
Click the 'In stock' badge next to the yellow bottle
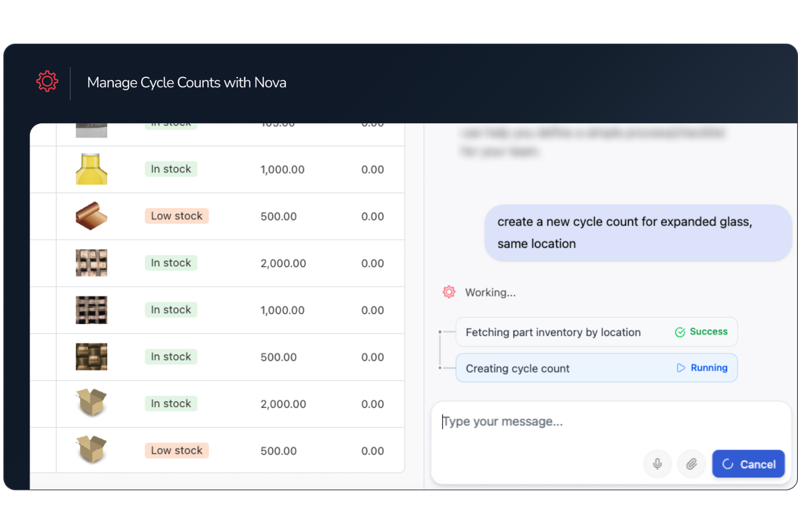(x=171, y=169)
